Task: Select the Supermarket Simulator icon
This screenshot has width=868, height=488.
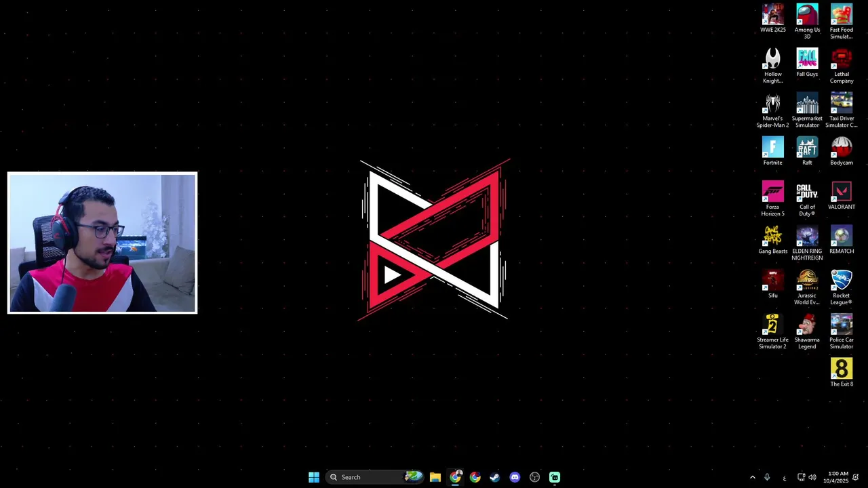Action: (x=807, y=110)
